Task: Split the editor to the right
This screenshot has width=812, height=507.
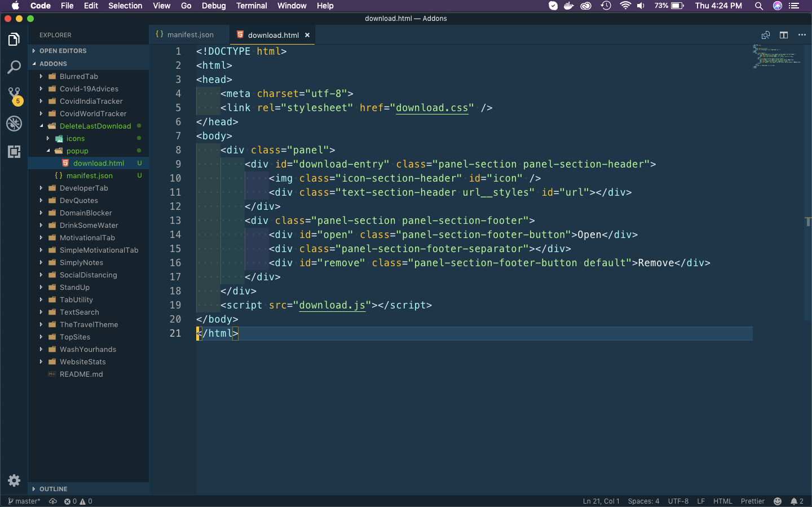Action: 784,35
